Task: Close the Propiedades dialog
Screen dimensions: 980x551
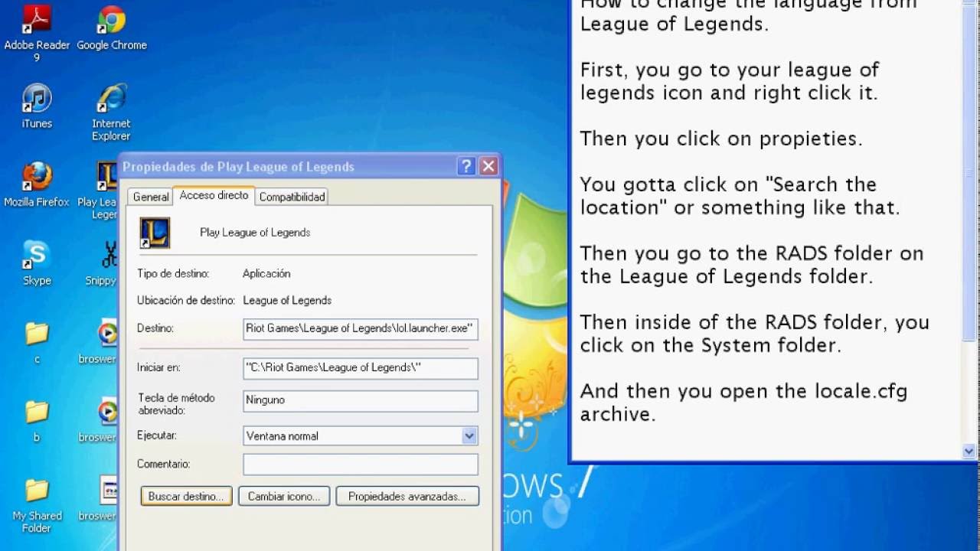Action: pos(488,166)
